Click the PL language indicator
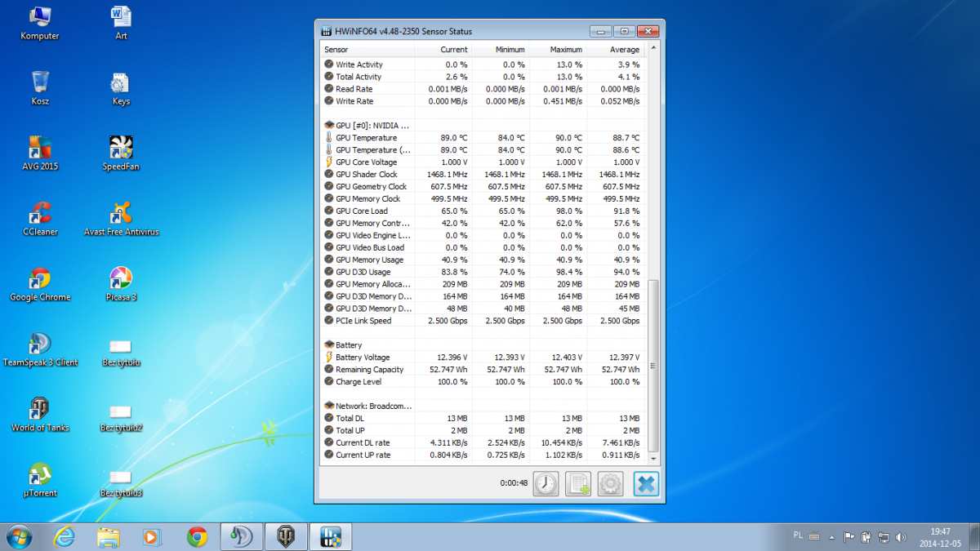 click(x=797, y=535)
